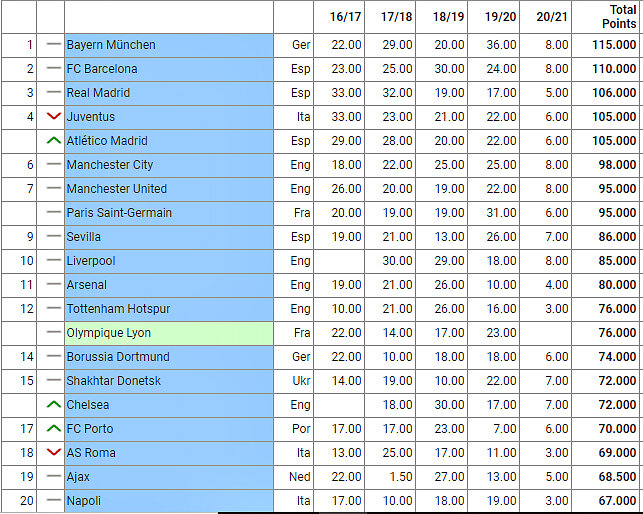Select Real Madrid's total 106.000
Image resolution: width=643 pixels, height=514 pixels.
[x=614, y=93]
